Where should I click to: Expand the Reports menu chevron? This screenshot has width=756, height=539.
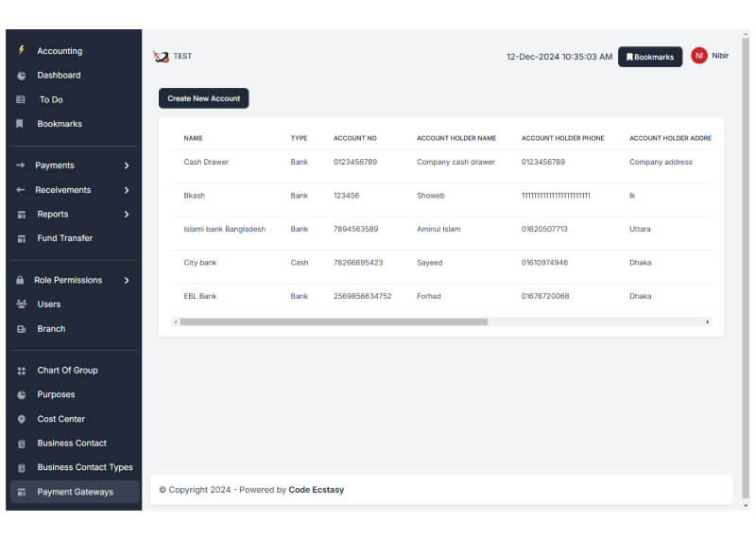tap(127, 215)
